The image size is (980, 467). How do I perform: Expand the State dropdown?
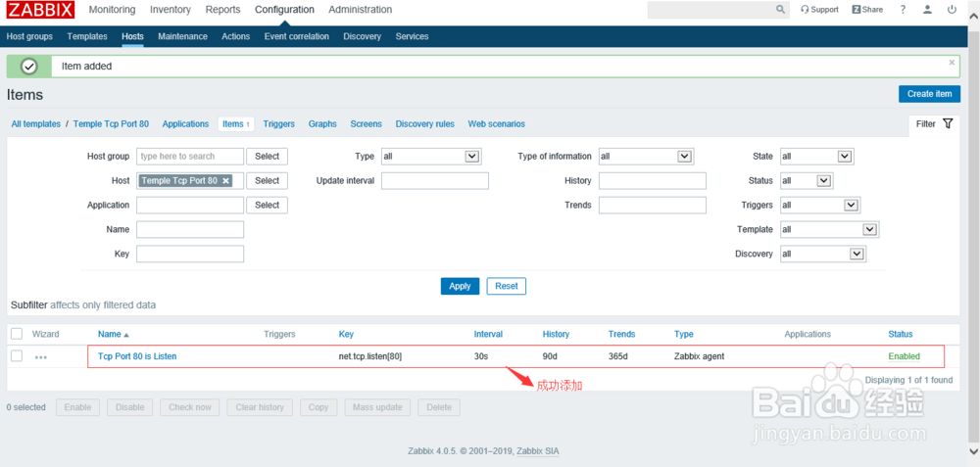pos(817,156)
